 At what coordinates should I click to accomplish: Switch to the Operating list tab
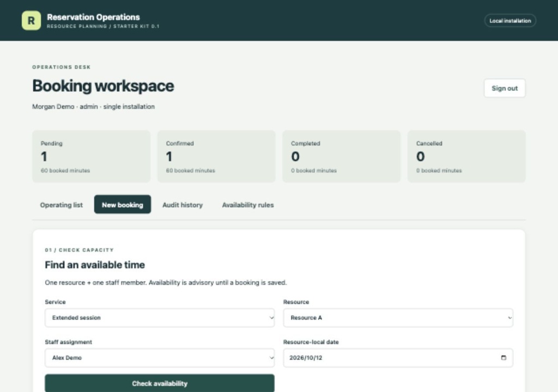(61, 205)
